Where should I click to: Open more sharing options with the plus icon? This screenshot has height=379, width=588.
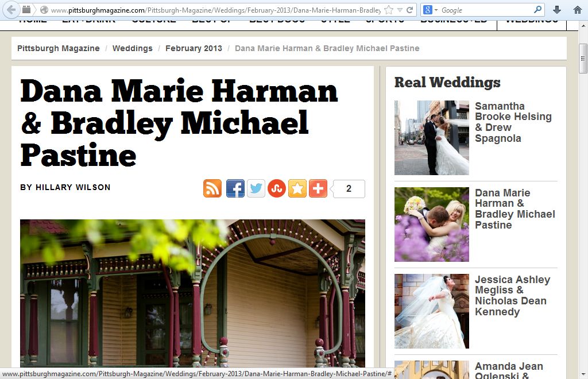[x=318, y=188]
